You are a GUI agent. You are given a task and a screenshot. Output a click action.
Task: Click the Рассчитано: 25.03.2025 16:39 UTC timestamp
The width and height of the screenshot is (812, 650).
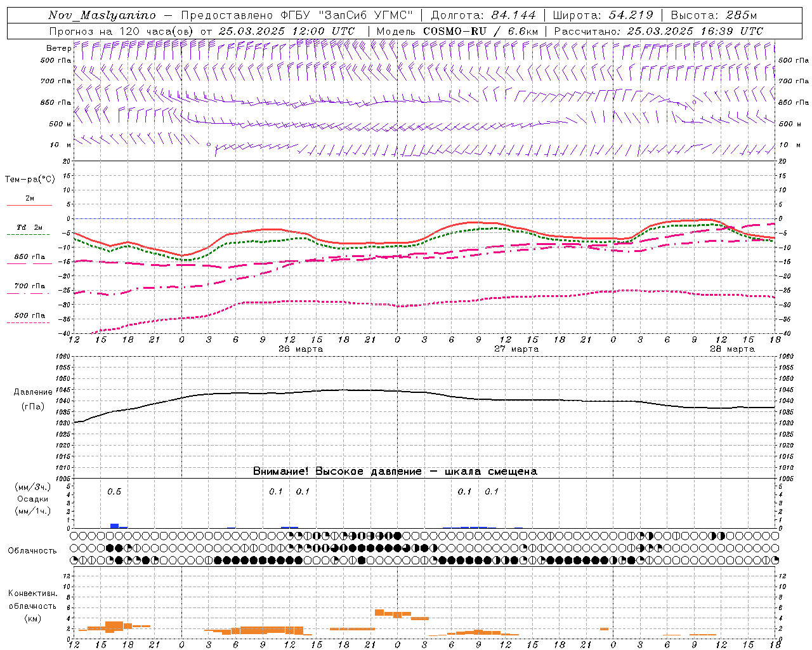coord(658,31)
